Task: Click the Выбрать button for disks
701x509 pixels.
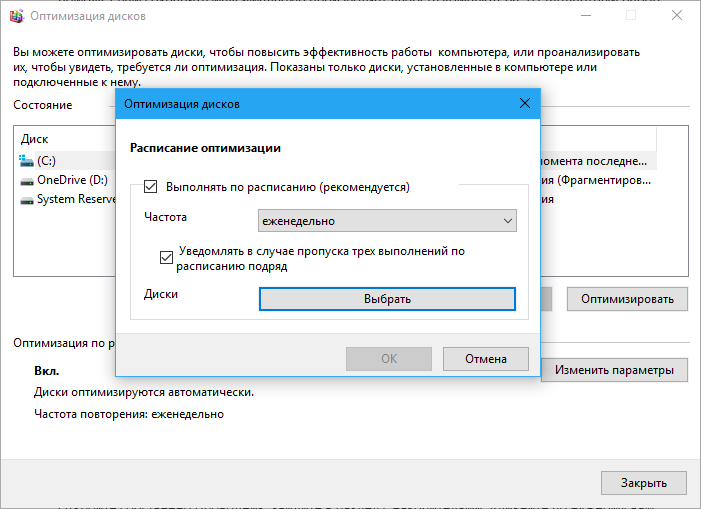Action: tap(387, 299)
